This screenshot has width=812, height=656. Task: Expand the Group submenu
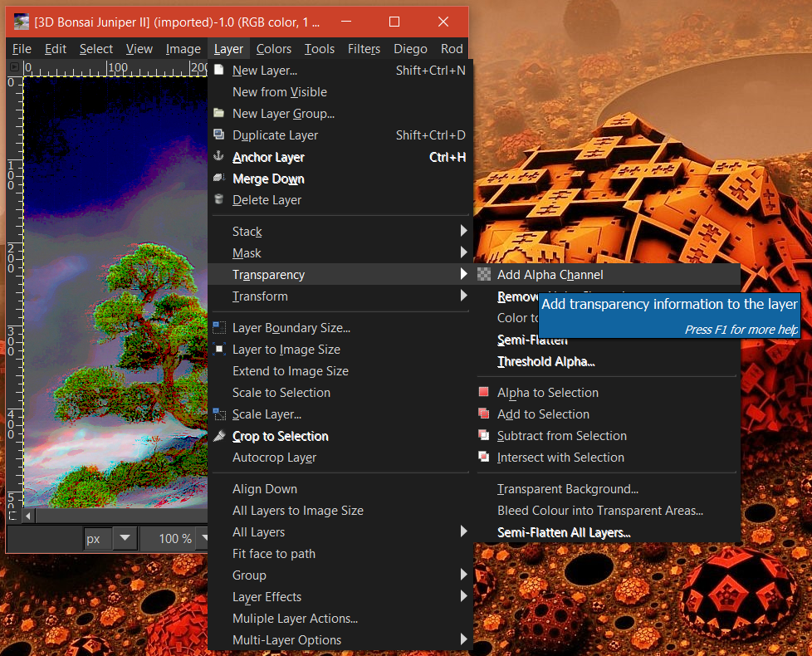click(x=340, y=575)
